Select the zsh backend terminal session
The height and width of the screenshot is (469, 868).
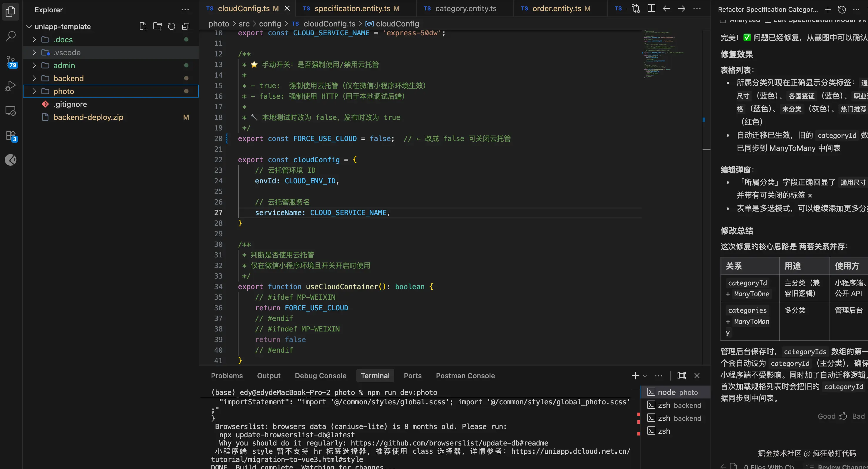(x=679, y=405)
